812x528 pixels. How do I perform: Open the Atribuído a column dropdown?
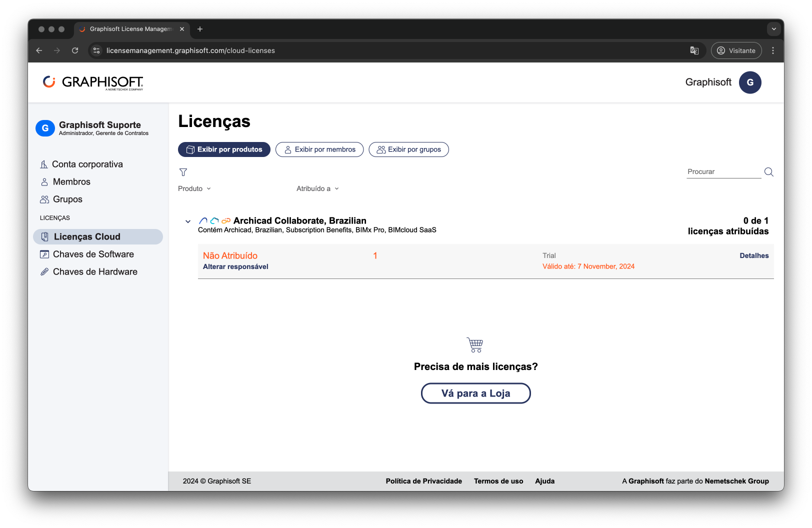click(x=317, y=188)
